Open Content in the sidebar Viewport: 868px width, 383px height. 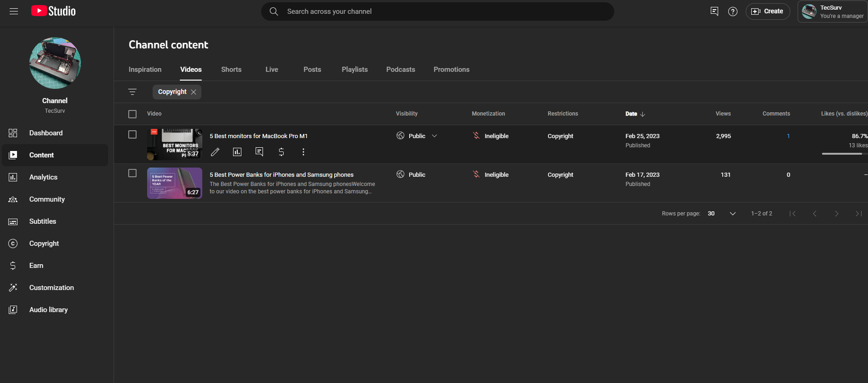(55, 155)
